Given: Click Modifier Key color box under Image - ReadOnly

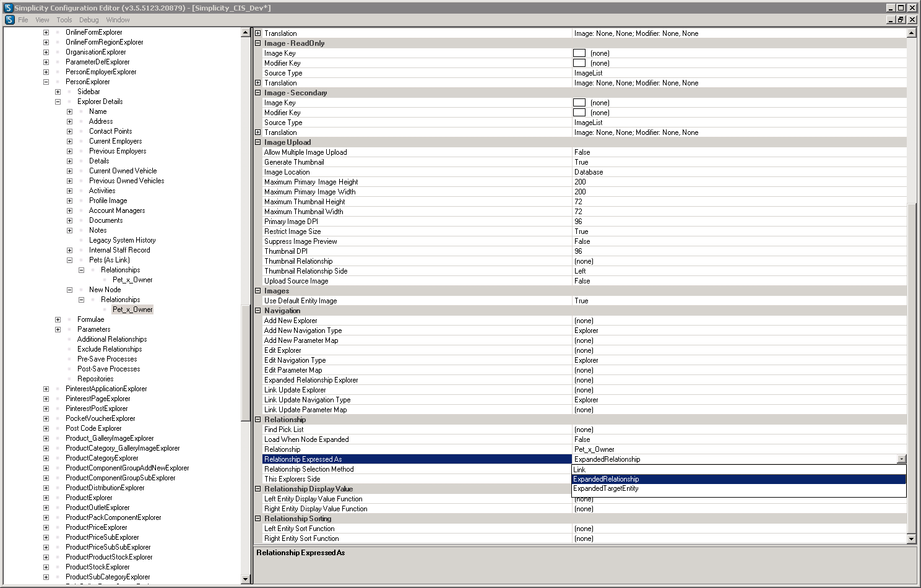Looking at the screenshot, I should click(x=579, y=63).
